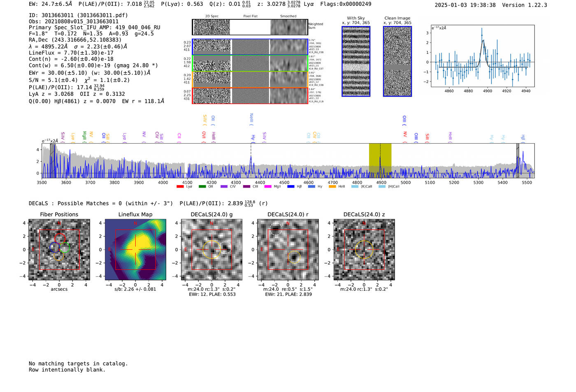Viewport: 576px width, 392px height.
Task: Open the DECaLS(24.0) z image
Action: pos(364,250)
